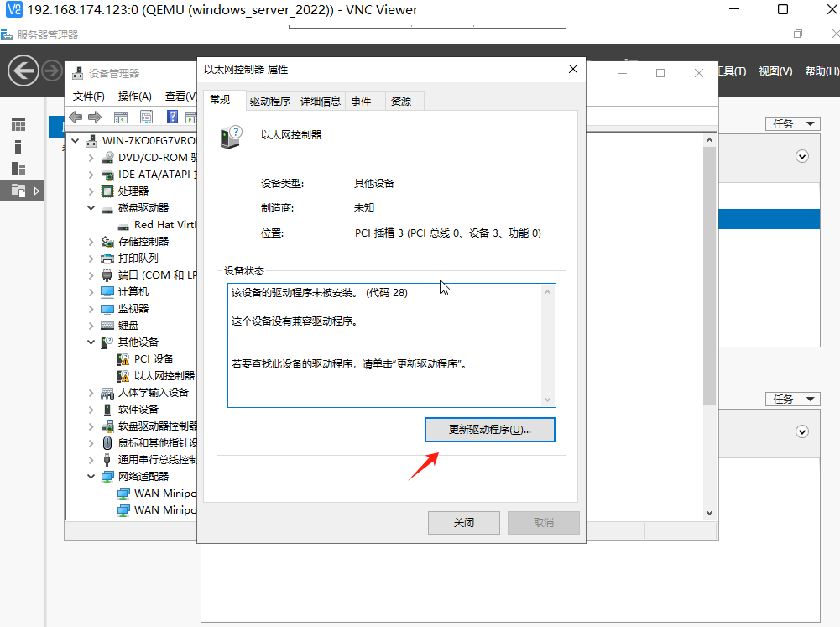Collapse the 网络适配器 node
Screen dimensions: 840x627
pyautogui.click(x=91, y=477)
